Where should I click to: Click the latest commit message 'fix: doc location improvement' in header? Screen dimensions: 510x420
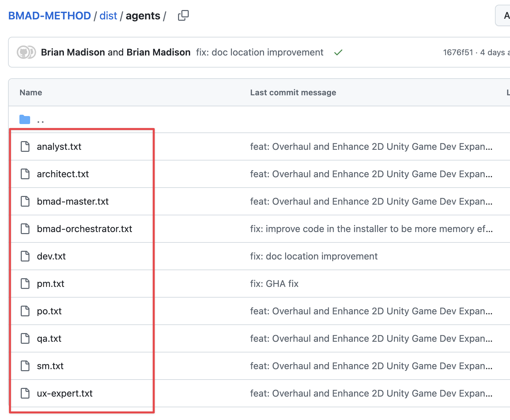(x=260, y=52)
